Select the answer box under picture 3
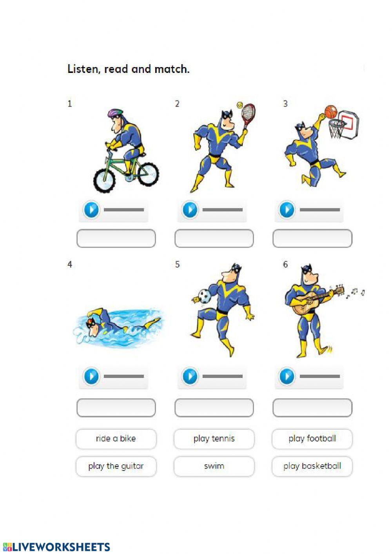The width and height of the screenshot is (392, 554). (x=312, y=238)
